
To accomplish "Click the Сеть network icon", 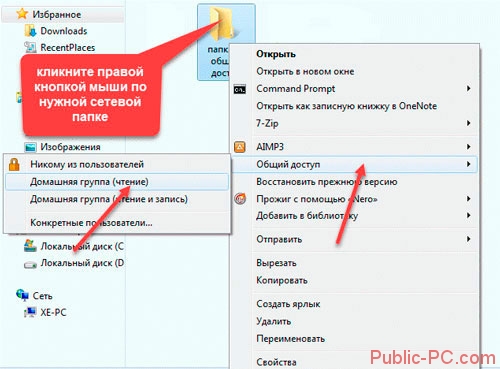I will point(22,295).
